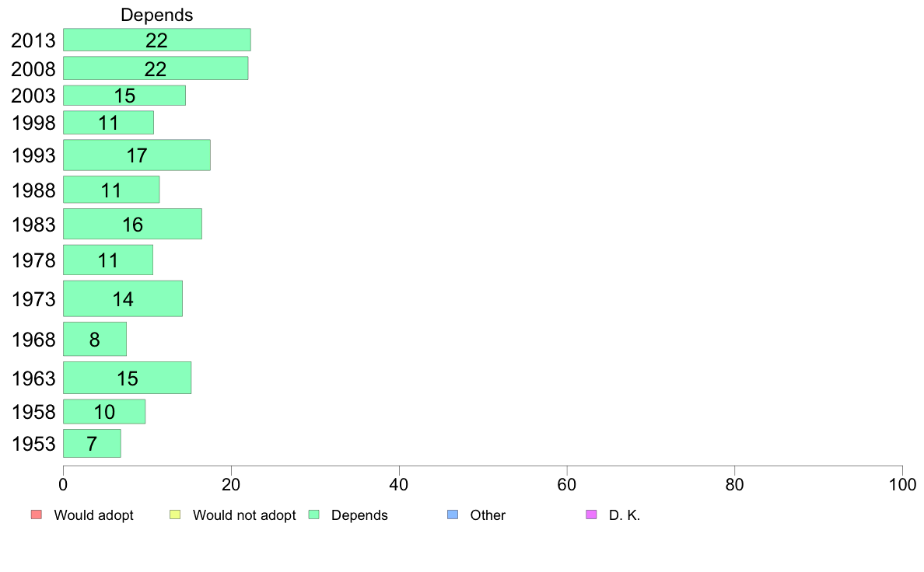Click the 1953 bar labeled 7
Image resolution: width=924 pixels, height=572 pixels.
coord(92,443)
